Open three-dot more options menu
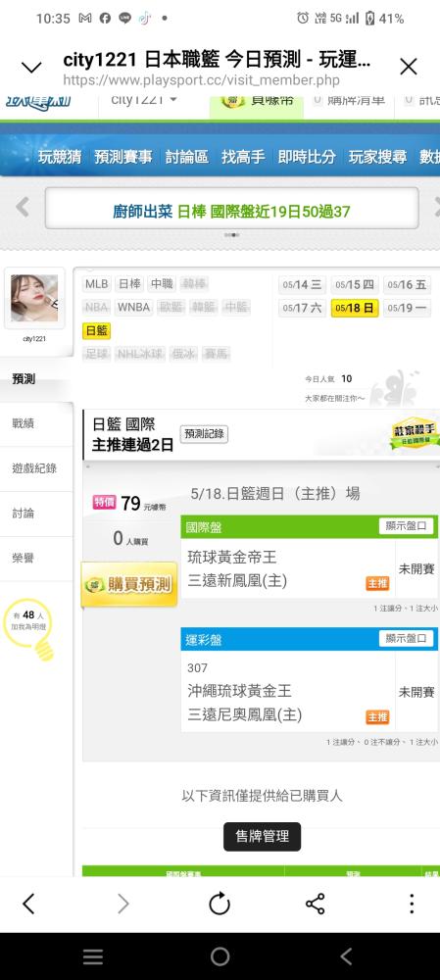This screenshot has width=440, height=980. point(412,904)
